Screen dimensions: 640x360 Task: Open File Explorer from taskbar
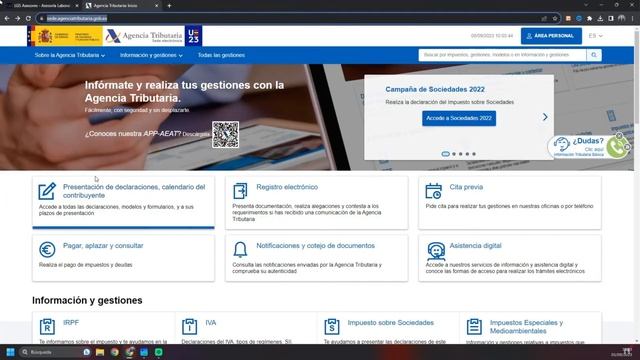pos(100,352)
